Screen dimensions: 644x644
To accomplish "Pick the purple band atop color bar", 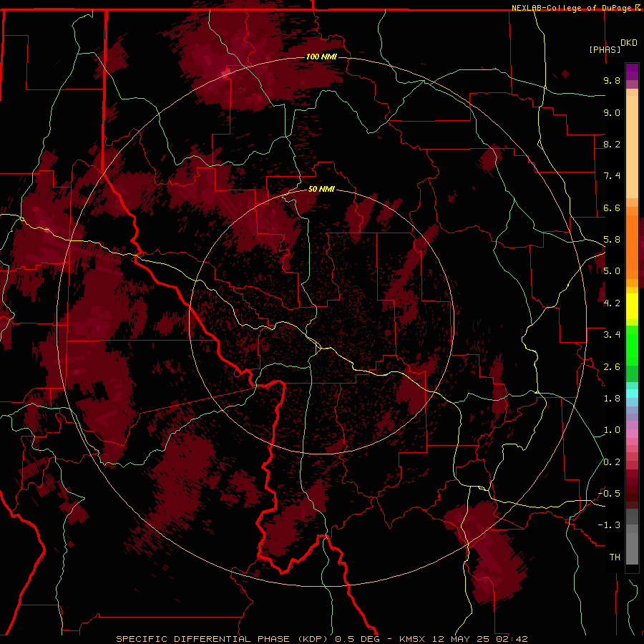I will coord(632,72).
